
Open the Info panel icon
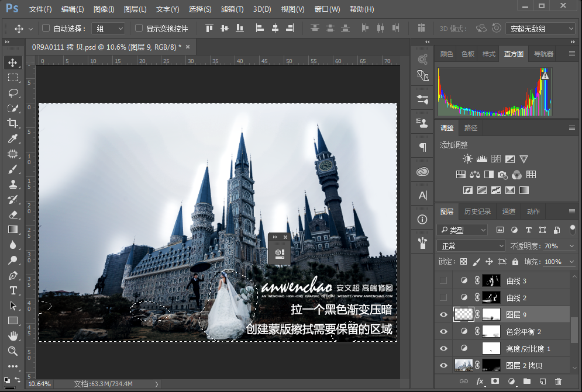pos(422,220)
